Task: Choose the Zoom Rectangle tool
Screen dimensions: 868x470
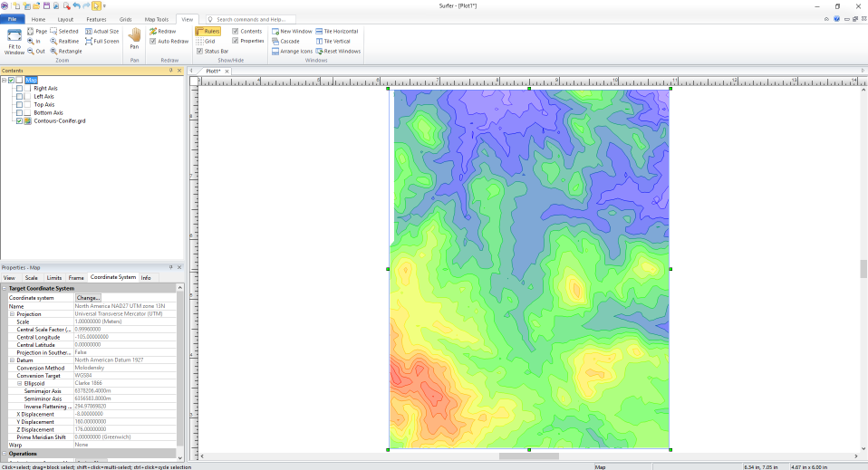Action: click(x=66, y=52)
